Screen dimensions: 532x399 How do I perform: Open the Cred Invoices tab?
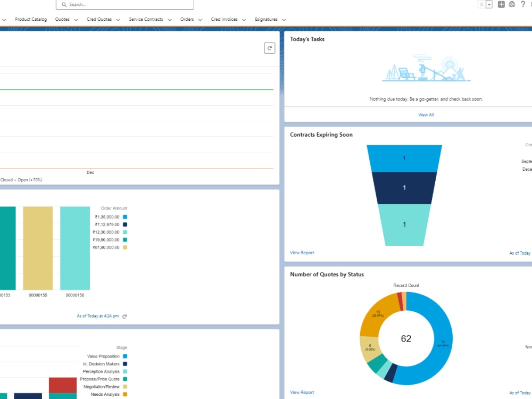(225, 19)
